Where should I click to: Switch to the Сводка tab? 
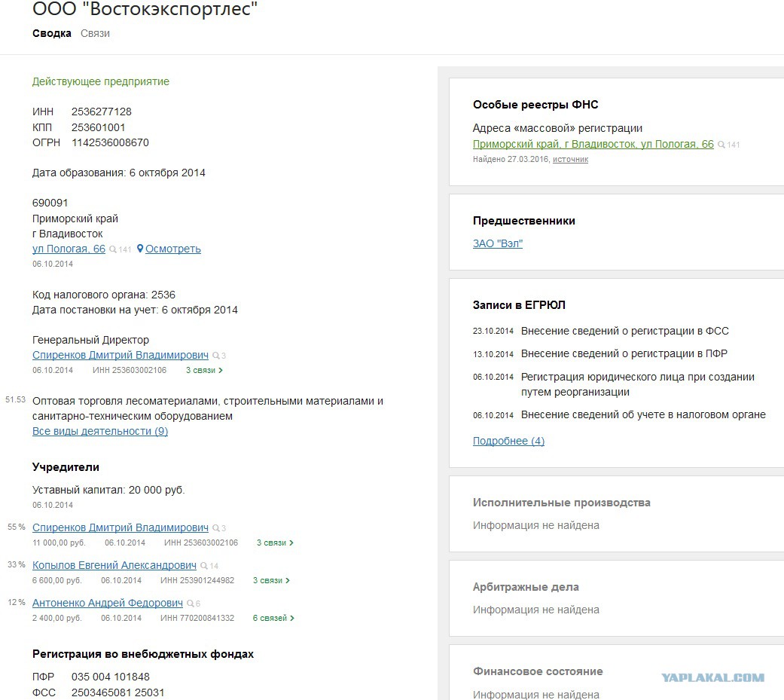pyautogui.click(x=51, y=33)
